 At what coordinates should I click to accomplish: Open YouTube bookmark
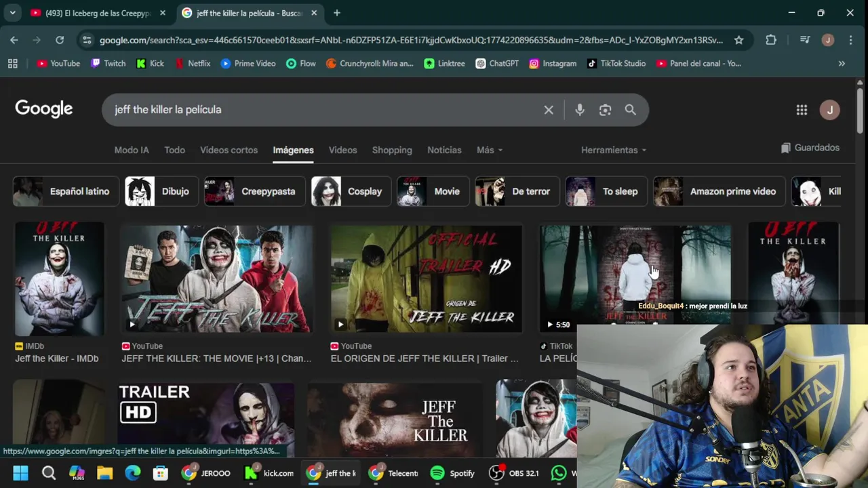point(58,63)
